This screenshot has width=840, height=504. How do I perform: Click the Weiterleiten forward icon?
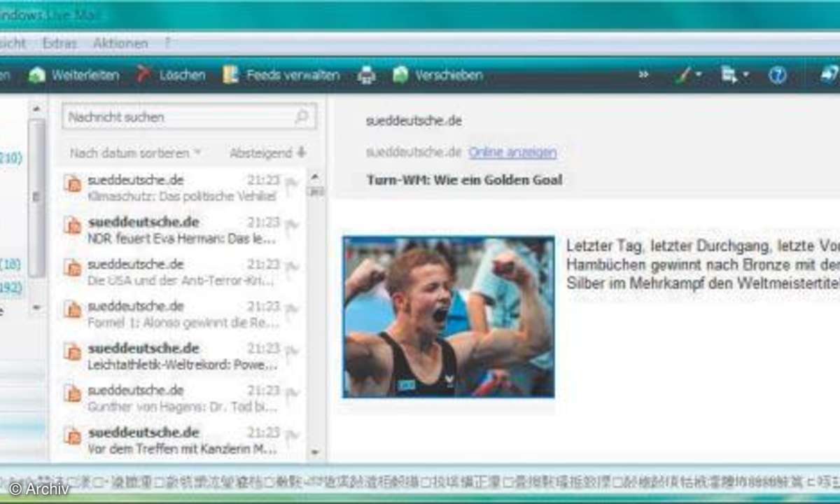tap(37, 75)
